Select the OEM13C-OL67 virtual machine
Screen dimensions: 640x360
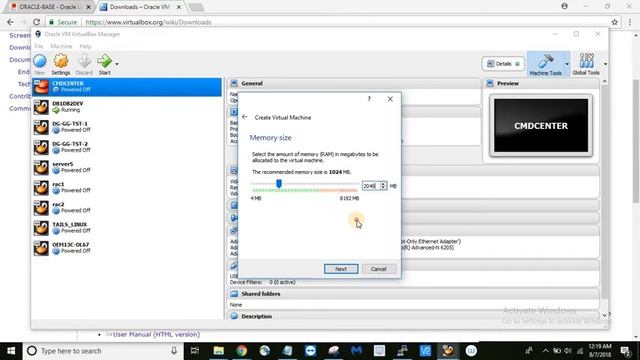pos(127,248)
